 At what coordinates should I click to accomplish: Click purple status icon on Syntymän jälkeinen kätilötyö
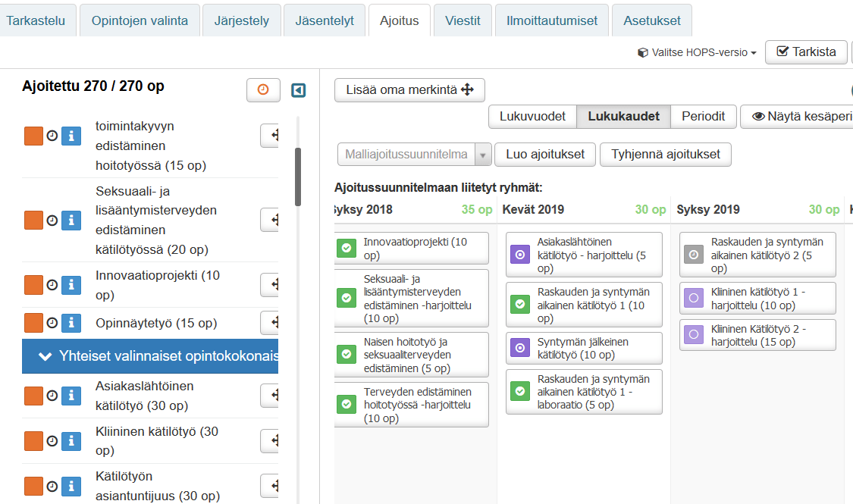[520, 348]
